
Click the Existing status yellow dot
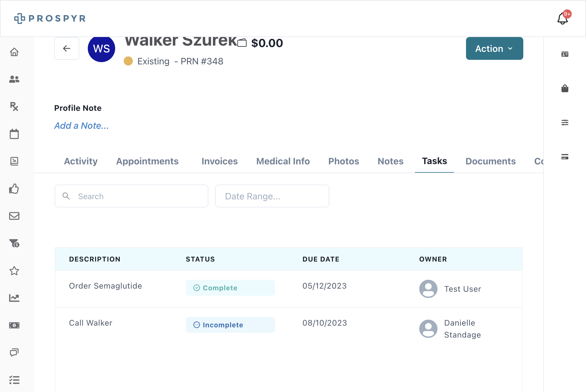pyautogui.click(x=128, y=61)
